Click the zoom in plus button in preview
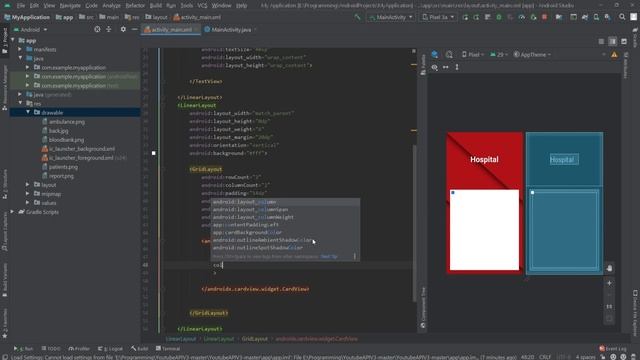This screenshot has height=360, width=640. (609, 283)
